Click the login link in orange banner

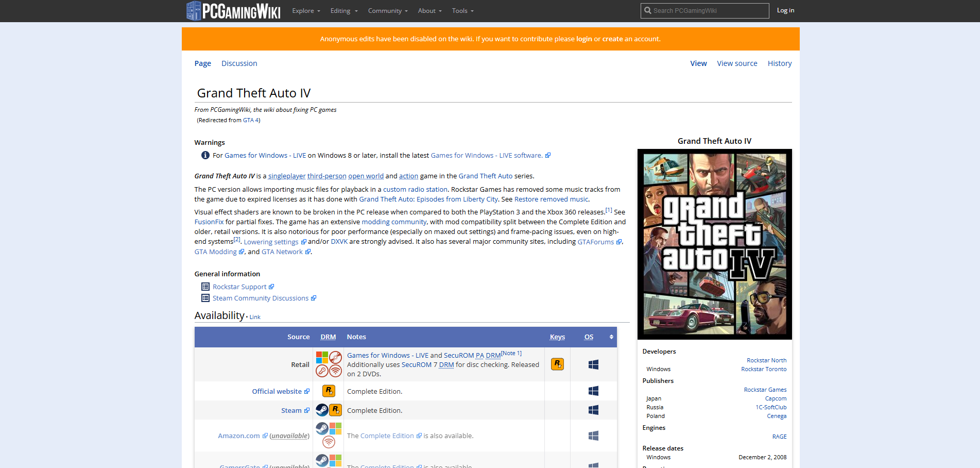point(584,39)
